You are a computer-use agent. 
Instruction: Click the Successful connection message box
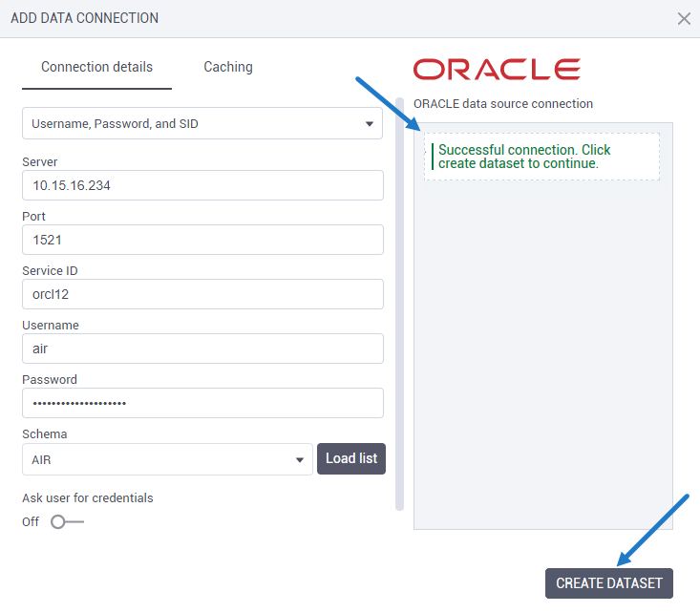click(x=541, y=157)
